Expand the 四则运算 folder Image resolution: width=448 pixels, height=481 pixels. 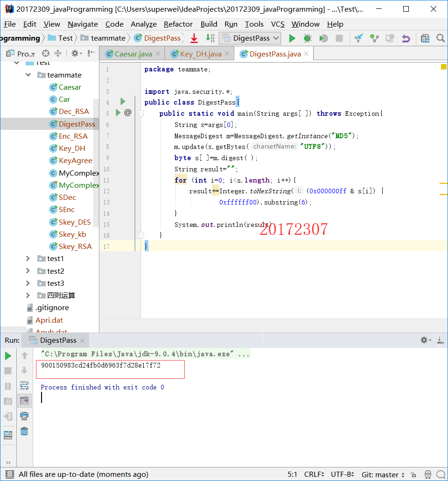pyautogui.click(x=28, y=296)
